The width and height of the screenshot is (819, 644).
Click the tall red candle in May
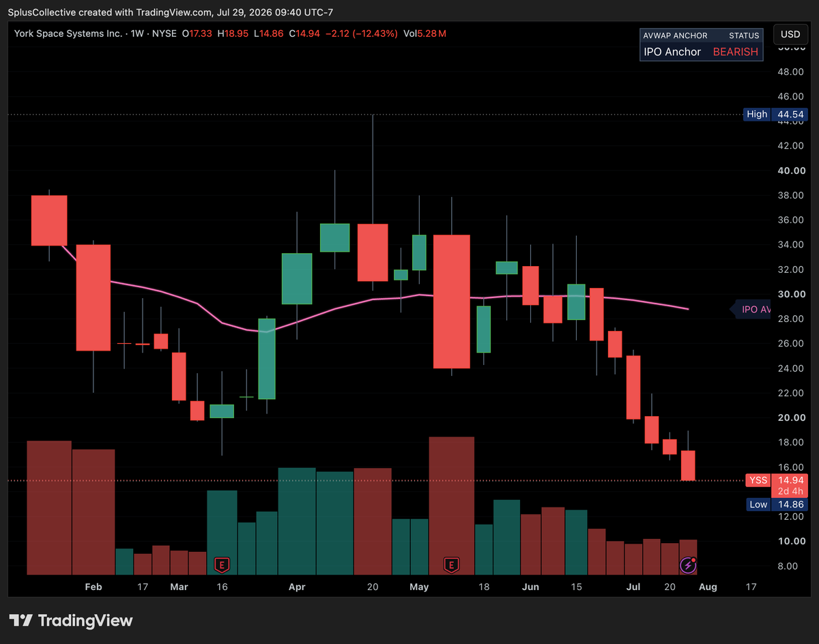pos(452,302)
